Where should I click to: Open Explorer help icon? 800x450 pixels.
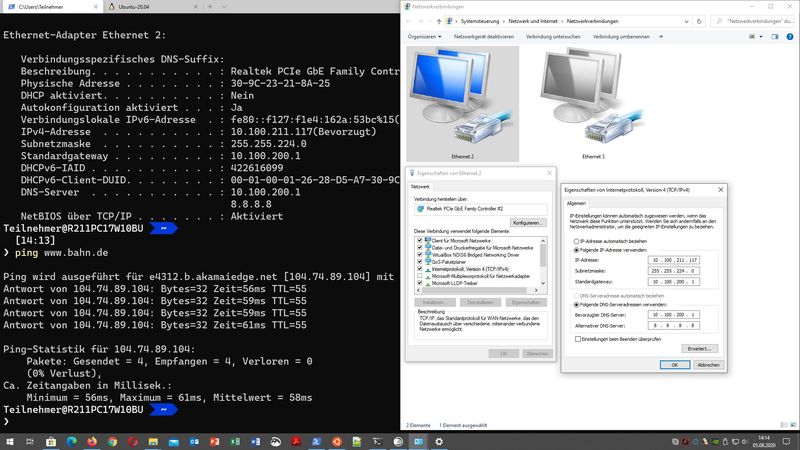[790, 37]
